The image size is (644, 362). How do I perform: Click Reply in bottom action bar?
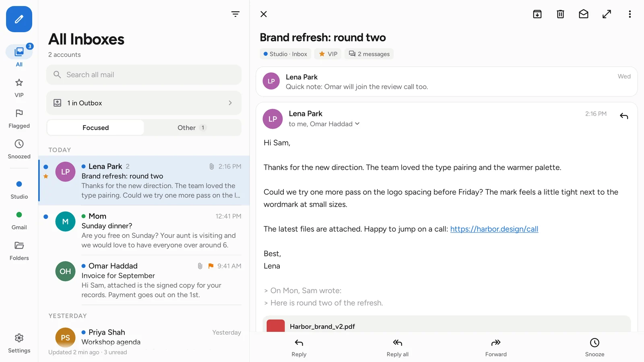(x=299, y=348)
